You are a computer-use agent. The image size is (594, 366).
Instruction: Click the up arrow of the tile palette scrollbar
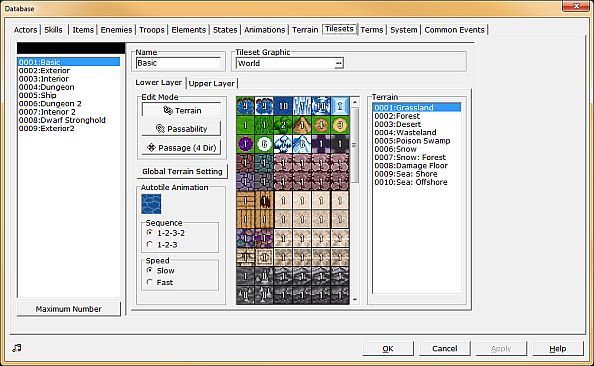(355, 102)
